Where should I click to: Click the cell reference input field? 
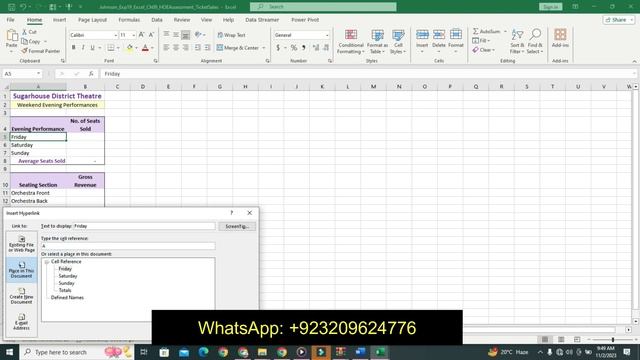tap(128, 246)
